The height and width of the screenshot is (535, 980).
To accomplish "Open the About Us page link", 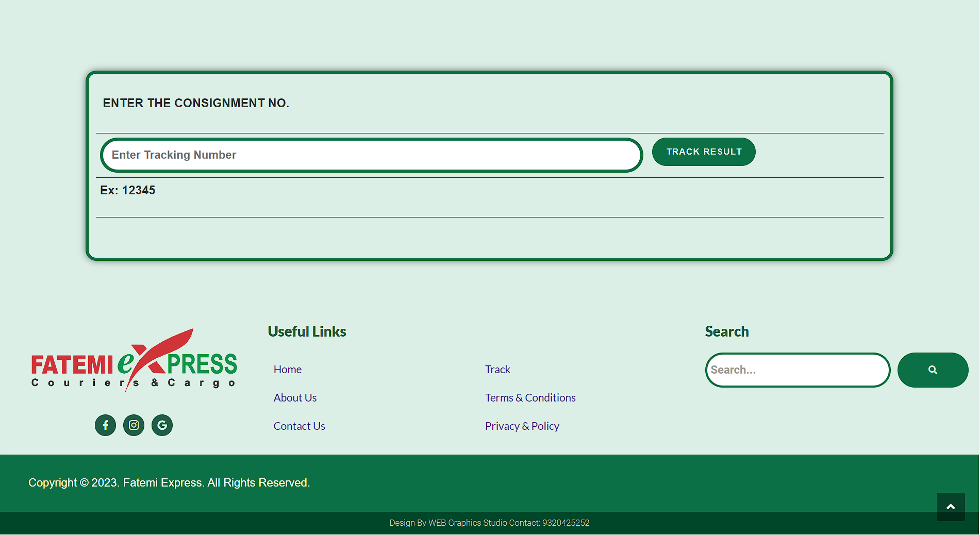I will pyautogui.click(x=295, y=398).
